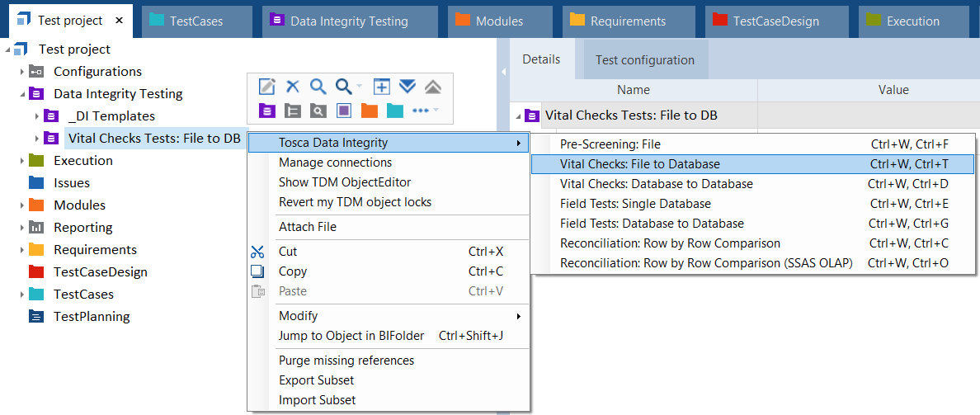Image resolution: width=980 pixels, height=415 pixels.
Task: Select TestPlanning in the project tree
Action: pos(92,316)
